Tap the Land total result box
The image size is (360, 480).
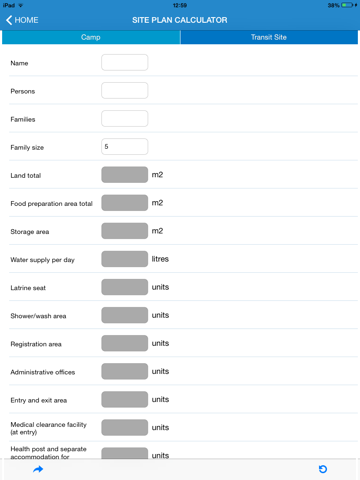(125, 175)
